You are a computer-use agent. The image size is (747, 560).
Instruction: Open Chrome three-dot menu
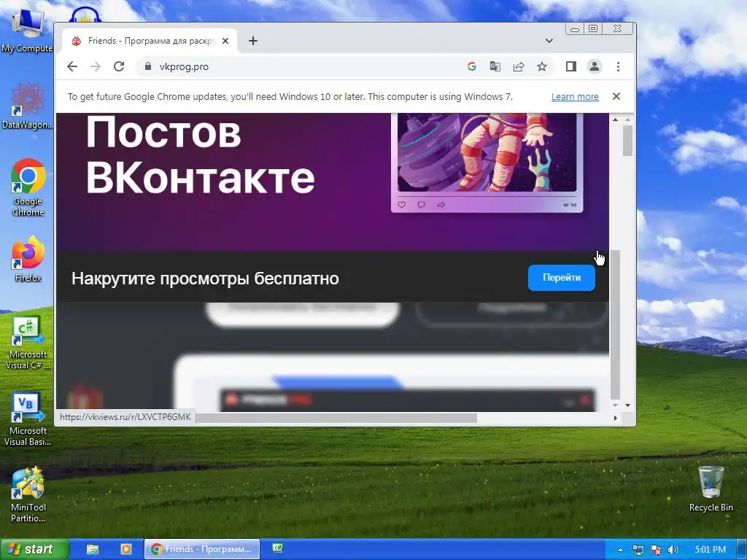coord(618,66)
